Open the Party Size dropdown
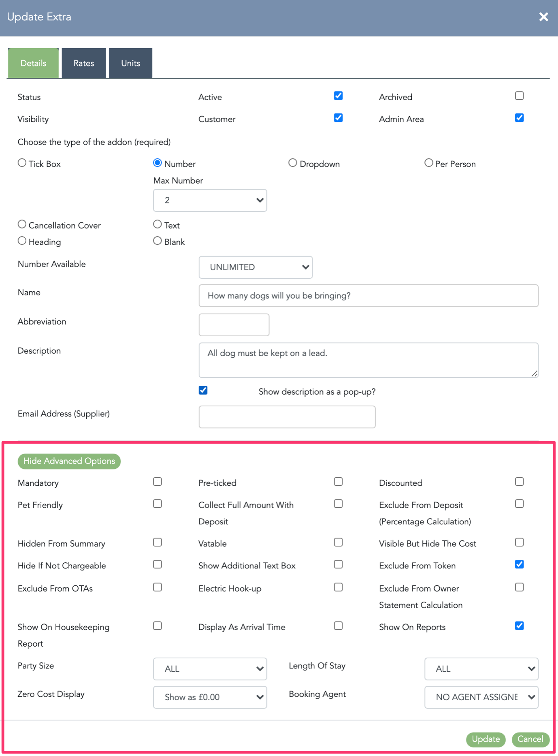The width and height of the screenshot is (558, 756). [210, 669]
